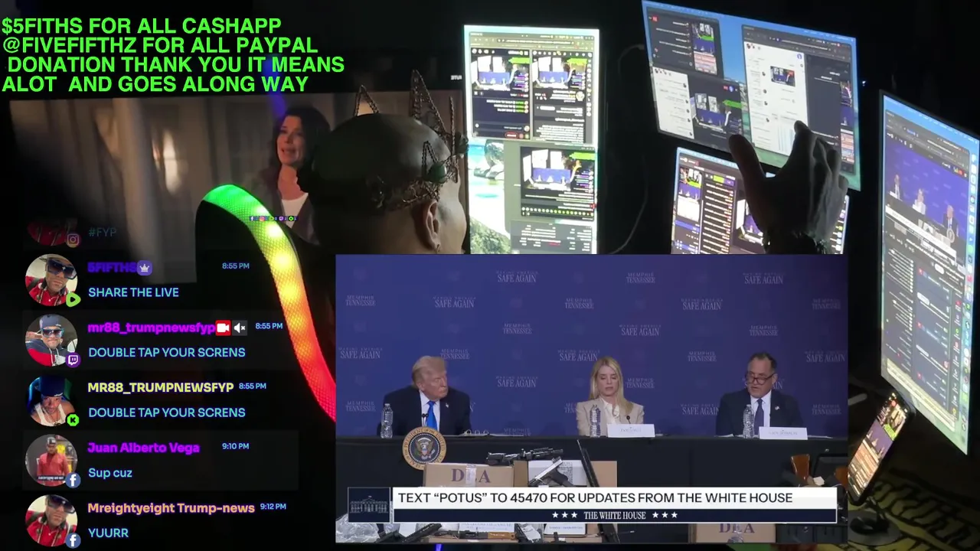
Task: Click the 8:55 PM timestamp next to 5FIFTHS
Action: 235,266
